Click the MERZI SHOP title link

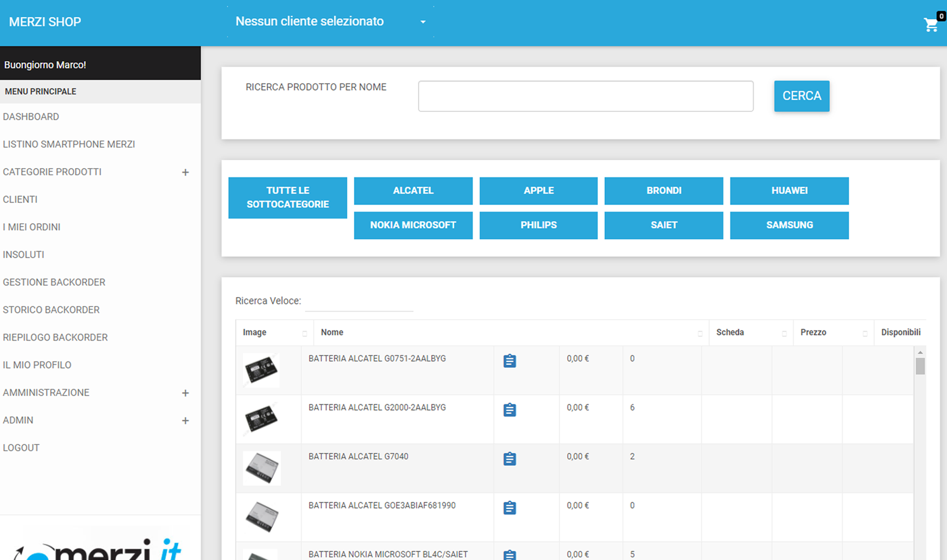tap(45, 22)
